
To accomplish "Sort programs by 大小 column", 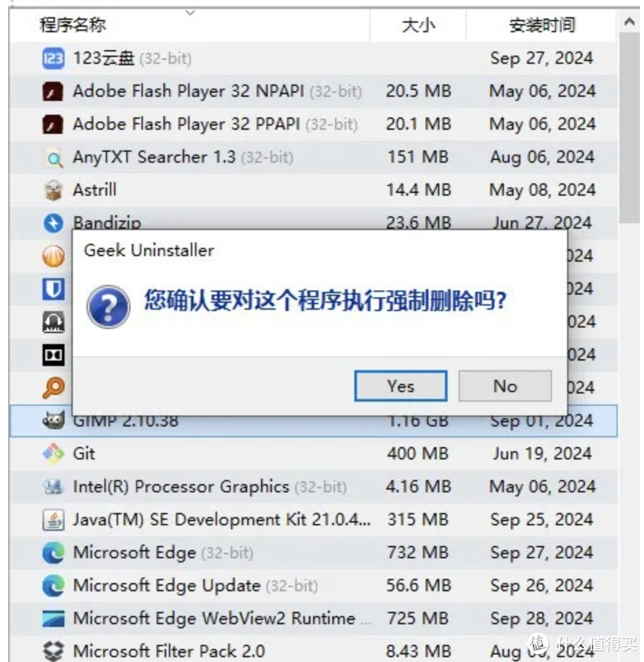I will 418,25.
